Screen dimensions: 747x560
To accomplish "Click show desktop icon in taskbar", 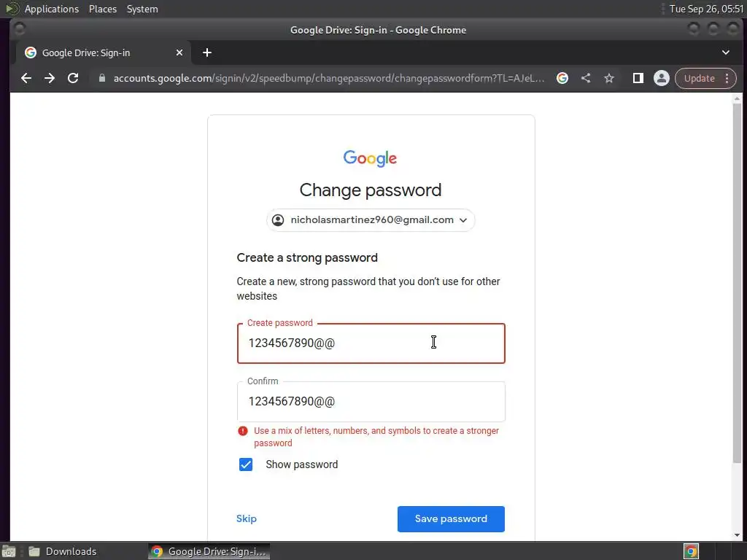I will 9,551.
